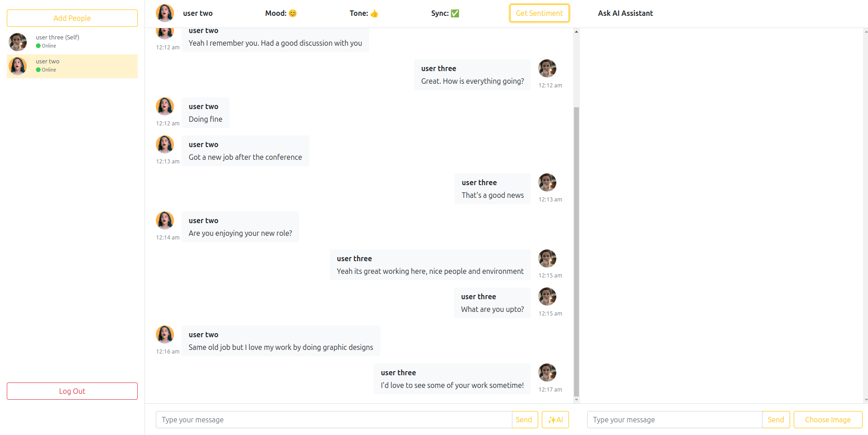
Task: Click the avatar next to the 'Doing fine' message
Action: [165, 106]
